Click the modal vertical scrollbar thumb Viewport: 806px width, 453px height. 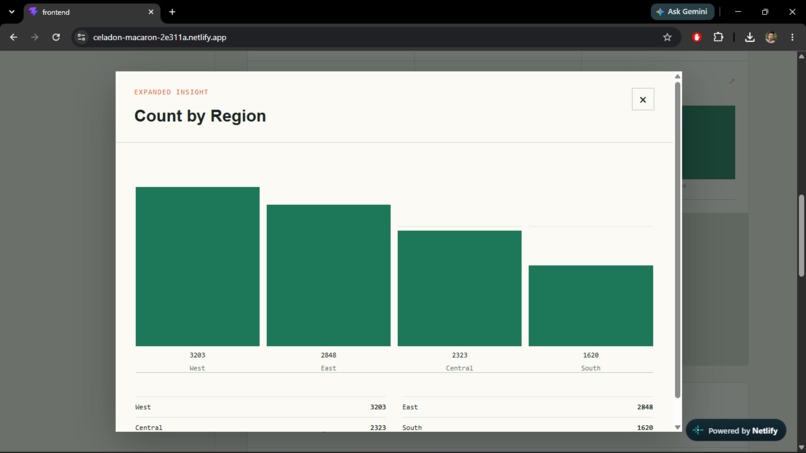coord(677,240)
